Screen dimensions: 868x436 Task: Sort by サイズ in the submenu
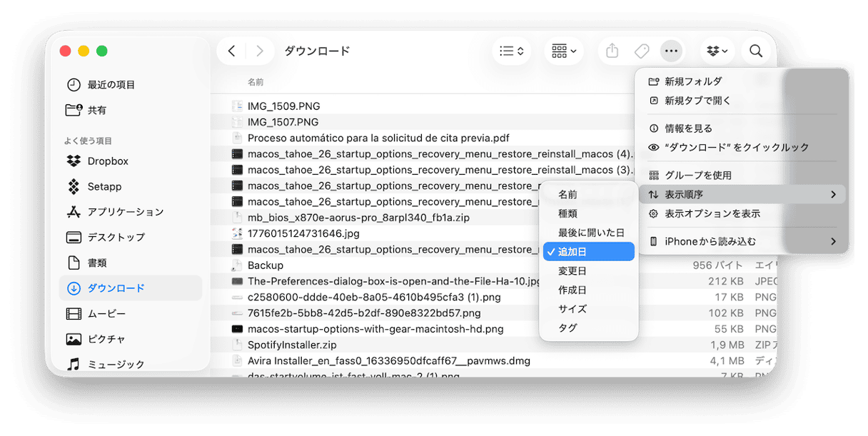tap(589, 309)
